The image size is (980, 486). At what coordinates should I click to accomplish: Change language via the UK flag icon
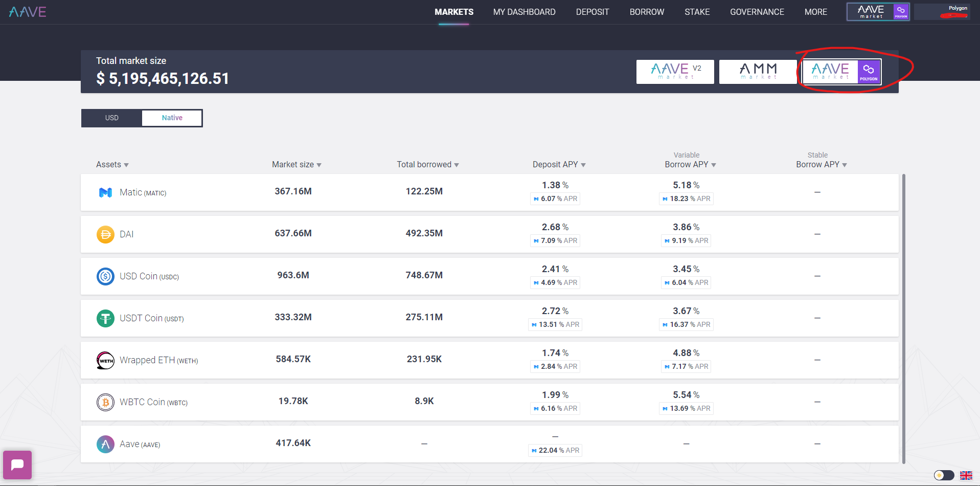click(x=966, y=475)
